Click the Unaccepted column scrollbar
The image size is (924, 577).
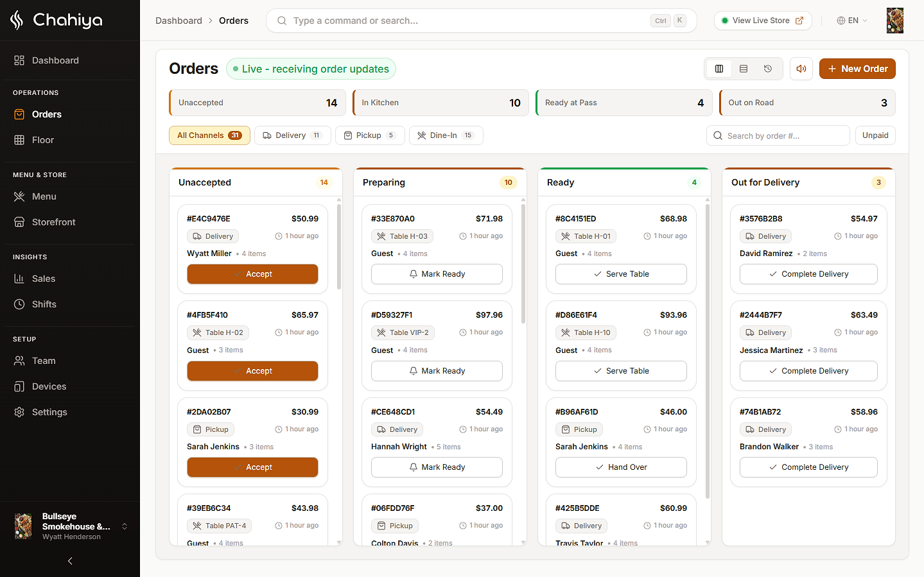339,246
